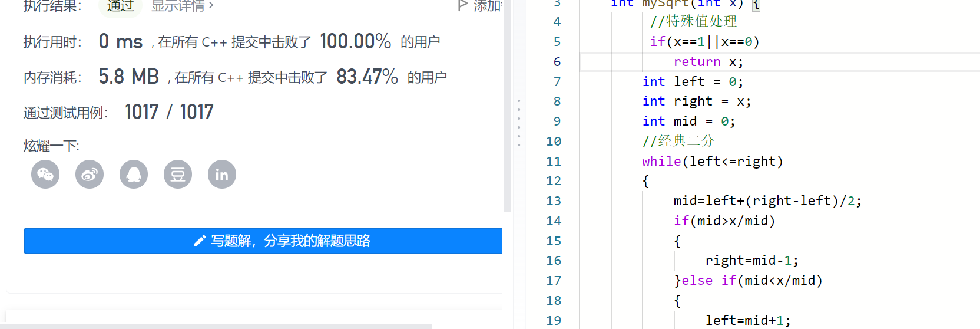Click 'if(x==1||x==0)' code line
The image size is (980, 329).
705,42
